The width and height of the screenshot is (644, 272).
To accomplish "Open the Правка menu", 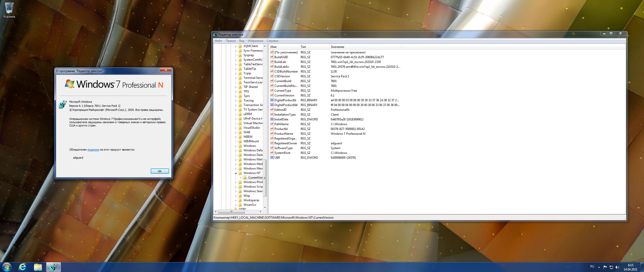I will pyautogui.click(x=230, y=41).
